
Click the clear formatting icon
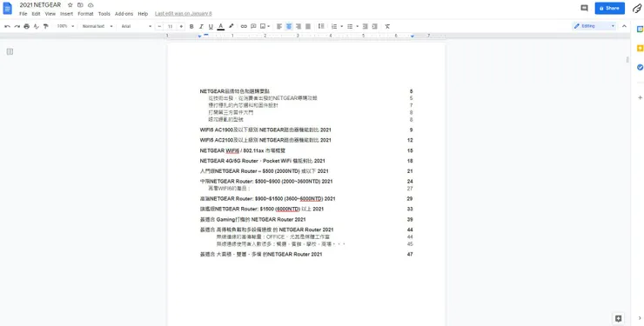387,26
